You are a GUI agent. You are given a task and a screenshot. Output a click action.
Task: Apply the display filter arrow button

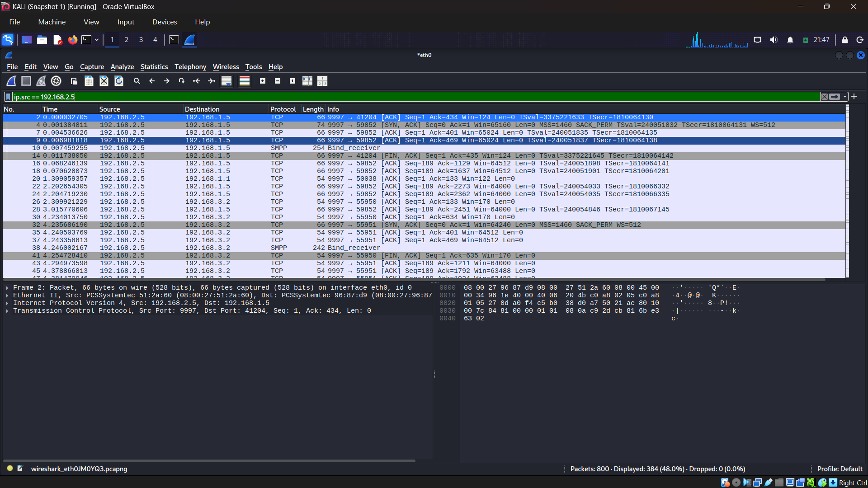835,97
